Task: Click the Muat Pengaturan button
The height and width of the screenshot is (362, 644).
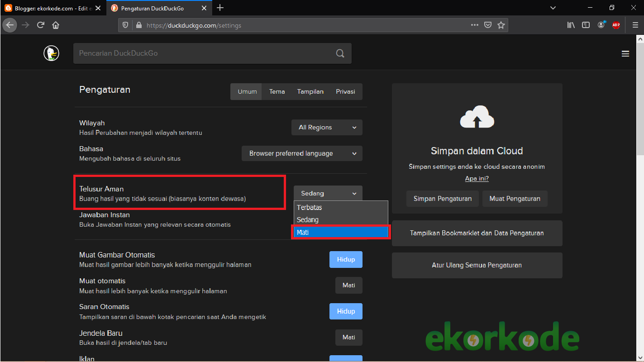Action: [515, 199]
